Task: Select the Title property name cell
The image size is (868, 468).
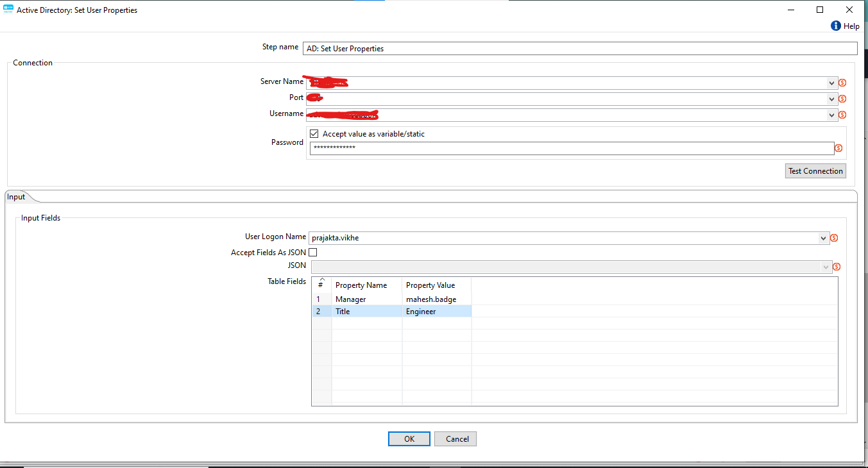Action: point(366,312)
